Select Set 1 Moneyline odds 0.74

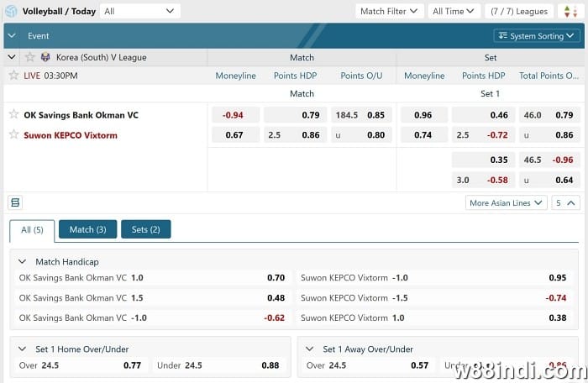point(424,135)
